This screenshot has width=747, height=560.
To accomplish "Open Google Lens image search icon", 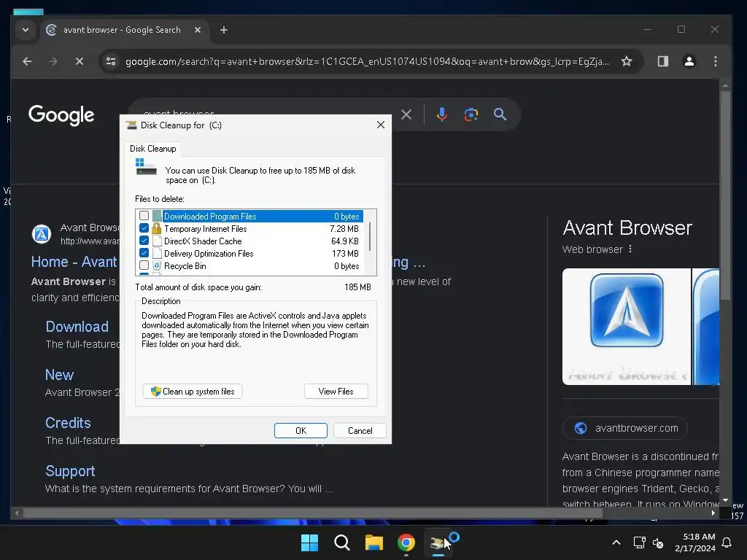I will click(x=471, y=114).
